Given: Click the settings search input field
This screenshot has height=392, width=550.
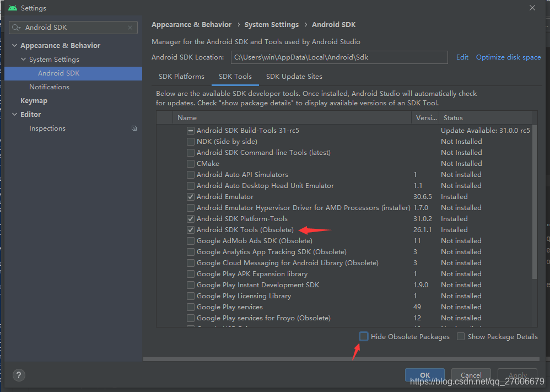Looking at the screenshot, I should (x=73, y=28).
